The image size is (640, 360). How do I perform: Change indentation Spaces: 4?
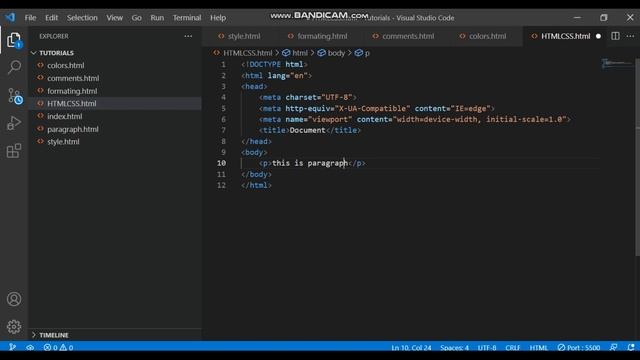[454, 347]
